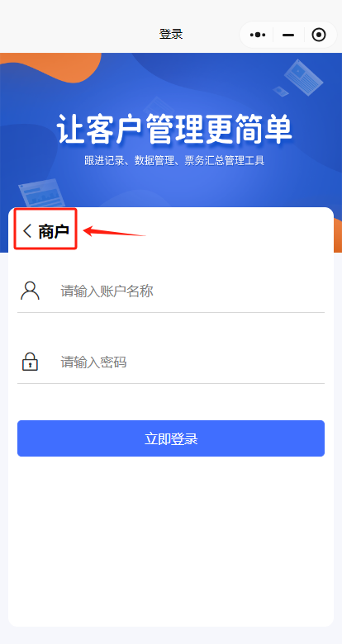Click the newspaper illustration at banner top right
Viewport: 342px width, 644px height.
(303, 78)
